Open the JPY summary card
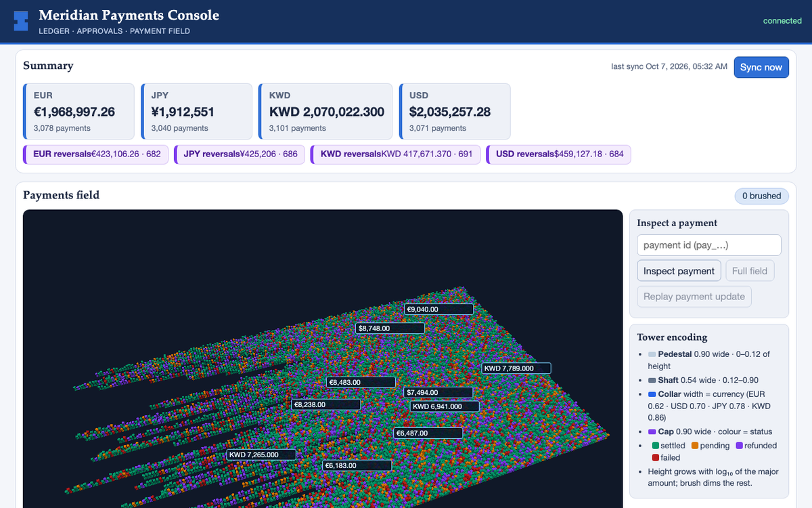This screenshot has height=508, width=812. point(196,112)
